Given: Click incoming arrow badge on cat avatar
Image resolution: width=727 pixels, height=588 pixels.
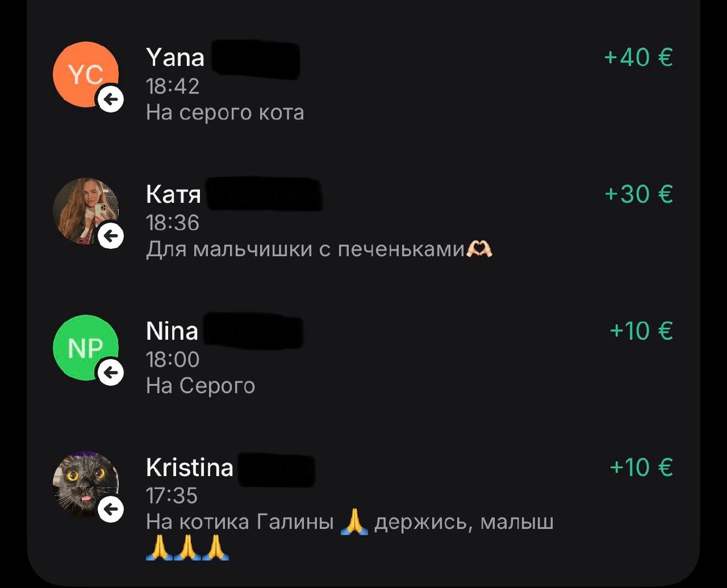Looking at the screenshot, I should coord(111,509).
